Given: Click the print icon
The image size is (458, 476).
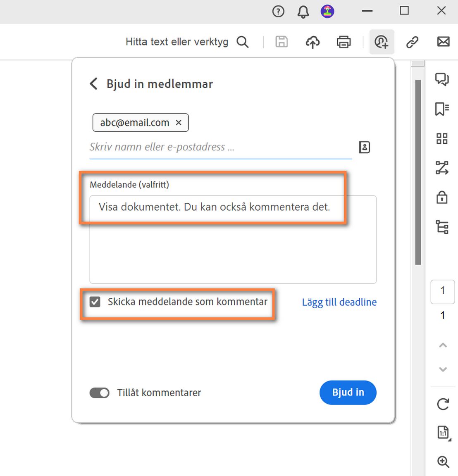Looking at the screenshot, I should tap(343, 42).
